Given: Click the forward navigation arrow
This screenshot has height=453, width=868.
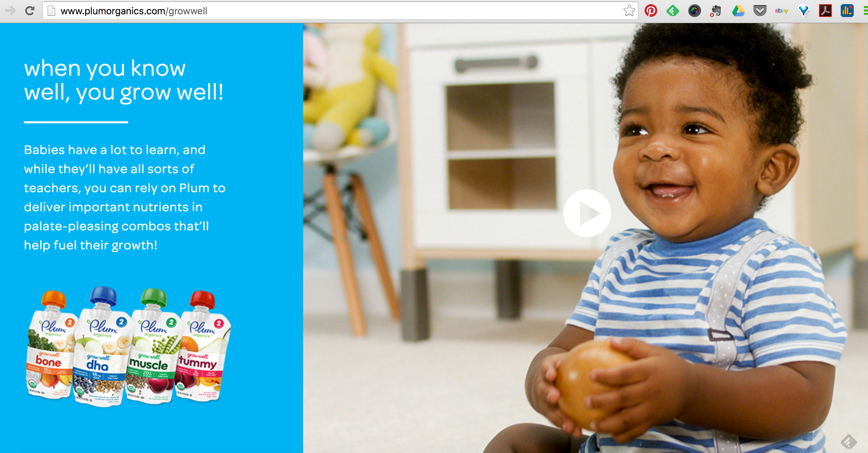Looking at the screenshot, I should 10,11.
